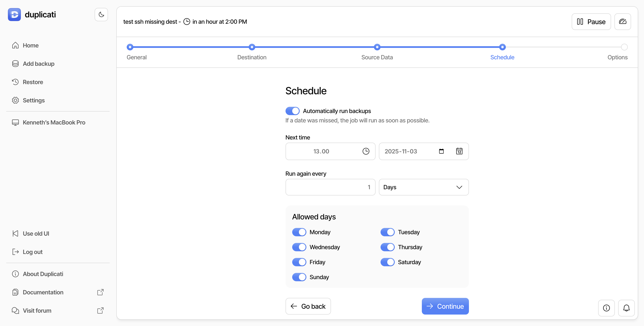Open the native date picker small calendar

coord(441,151)
